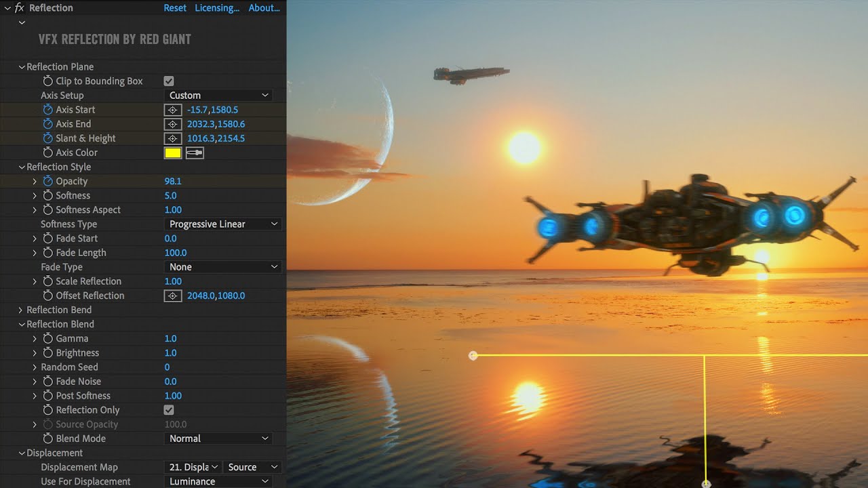
Task: Click the Reflection Only stopwatch
Action: pos(47,410)
